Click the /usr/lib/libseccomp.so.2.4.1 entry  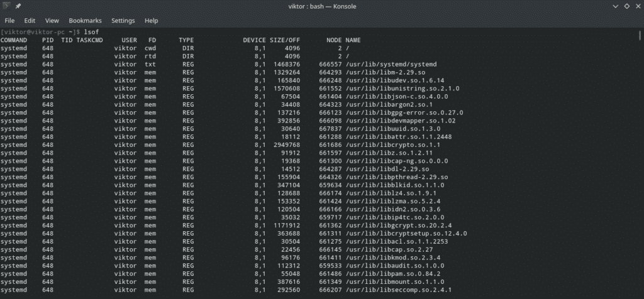click(x=395, y=291)
